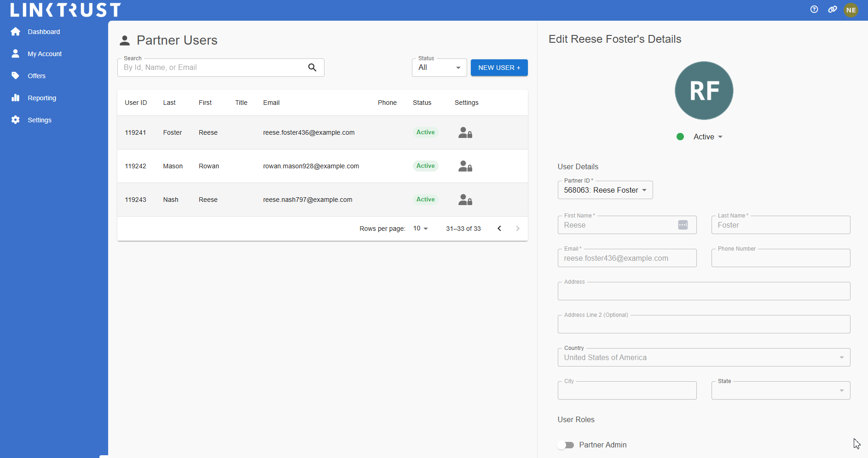Open the Reporting bar chart icon
Screen dimensions: 868x458
(x=16, y=97)
